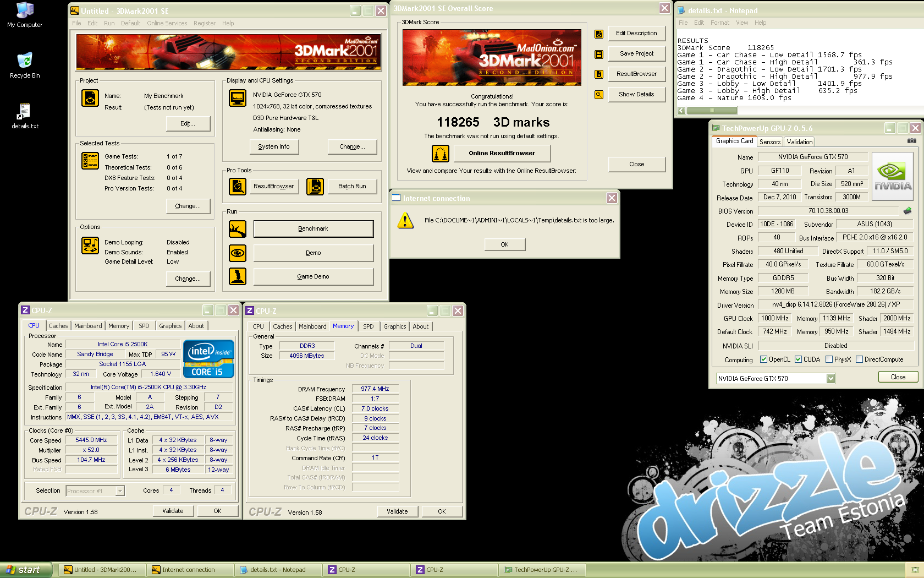Click the Notepad scroll left arrow
The width and height of the screenshot is (924, 578).
point(681,111)
